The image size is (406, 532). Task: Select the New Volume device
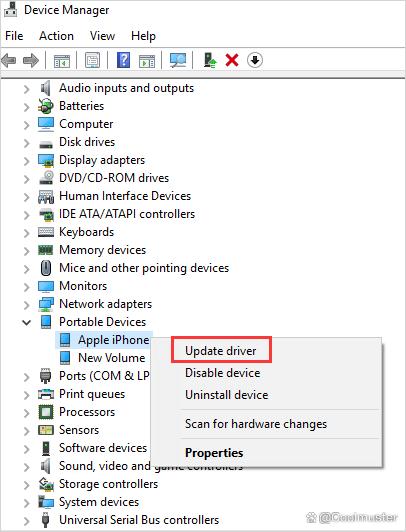(x=112, y=358)
